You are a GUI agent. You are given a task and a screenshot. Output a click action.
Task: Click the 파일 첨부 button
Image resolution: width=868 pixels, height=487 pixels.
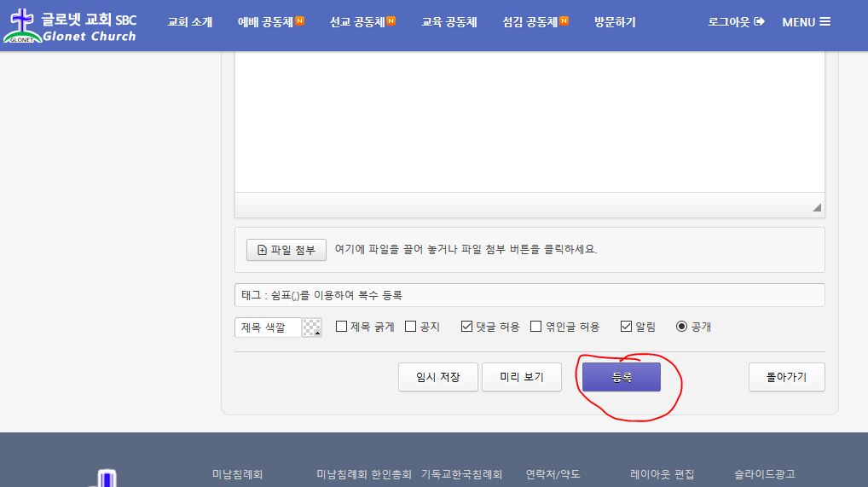286,250
